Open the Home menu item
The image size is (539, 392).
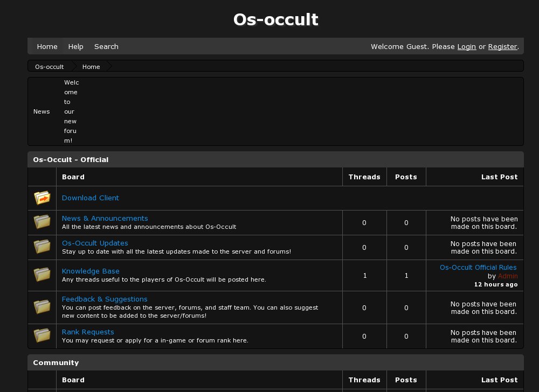coord(47,46)
